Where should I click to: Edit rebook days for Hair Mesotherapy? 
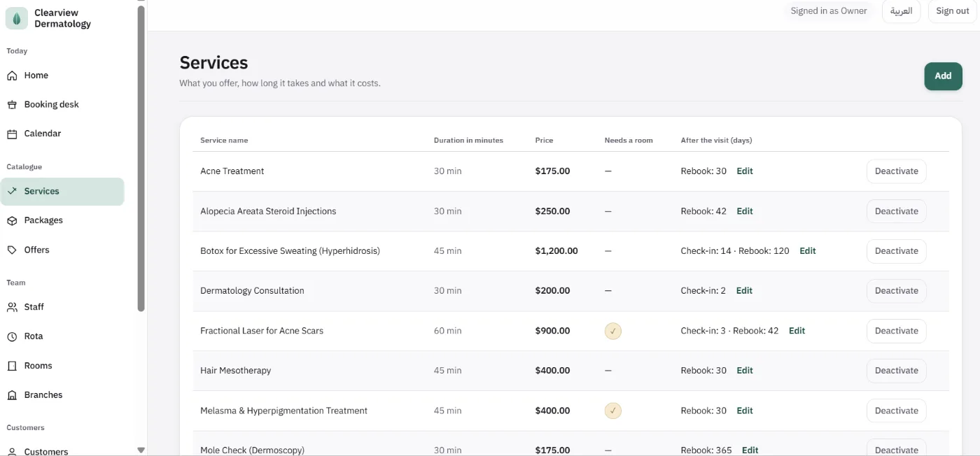pyautogui.click(x=745, y=371)
